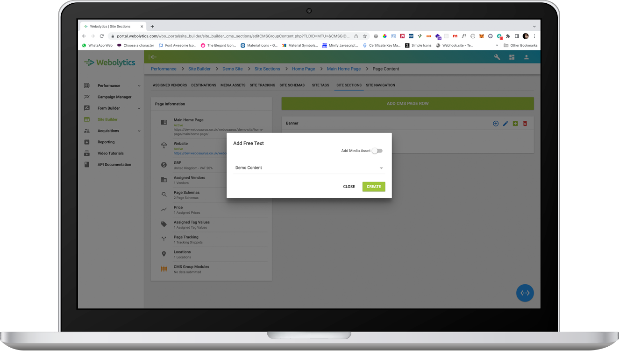Image resolution: width=619 pixels, height=364 pixels.
Task: Expand the Form Builder sidebar chevron
Action: [x=139, y=108]
